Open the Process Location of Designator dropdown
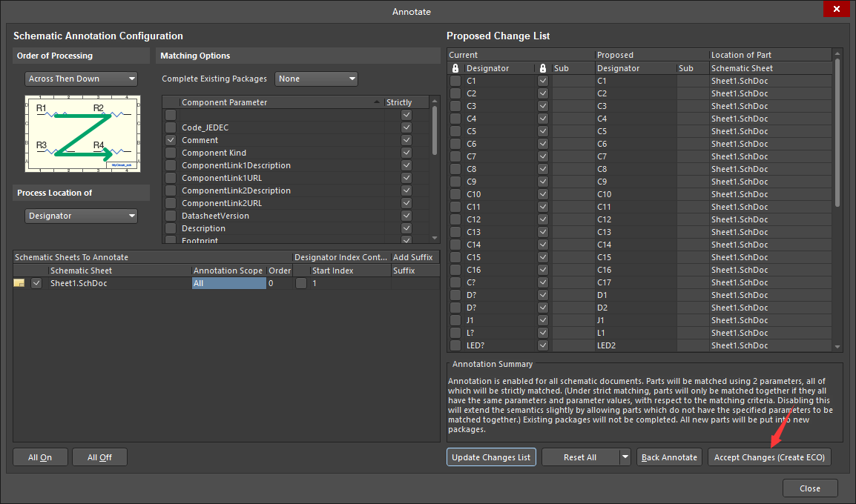 [81, 216]
